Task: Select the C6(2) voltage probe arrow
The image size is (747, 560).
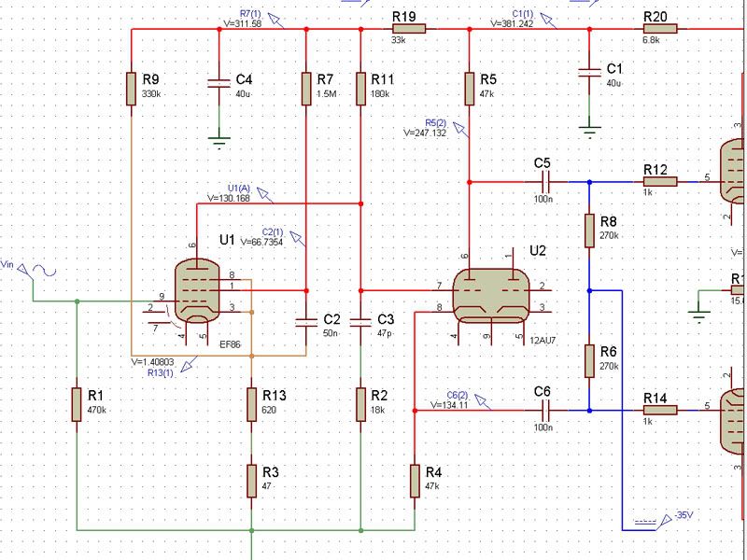Action: click(486, 399)
